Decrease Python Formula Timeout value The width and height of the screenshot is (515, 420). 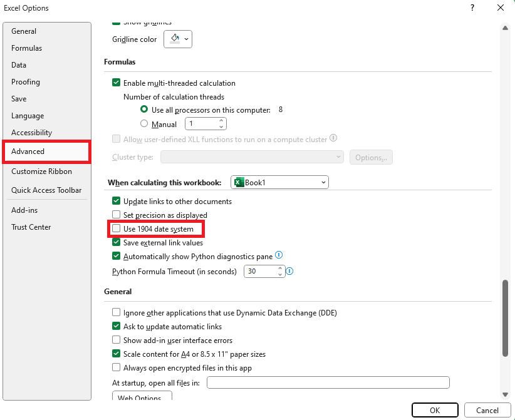280,274
